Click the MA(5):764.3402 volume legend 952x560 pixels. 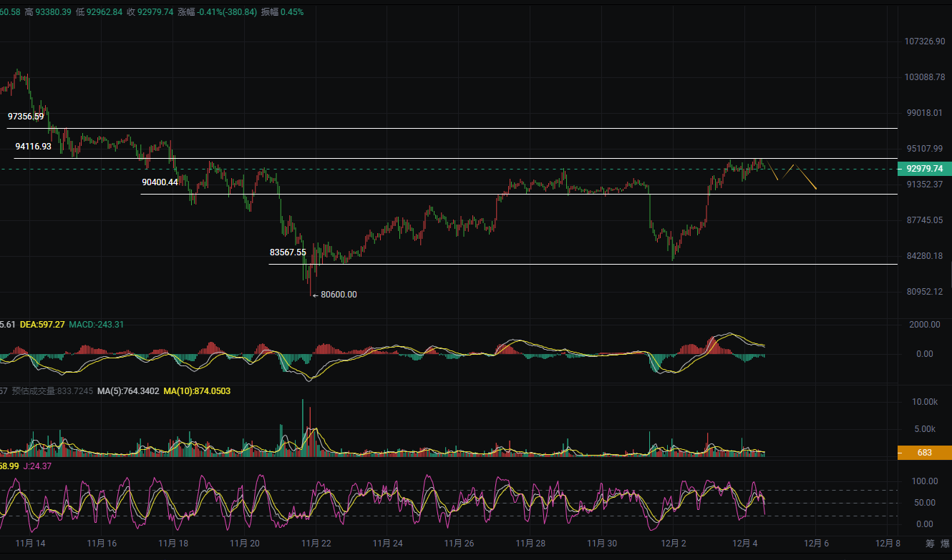coord(128,391)
